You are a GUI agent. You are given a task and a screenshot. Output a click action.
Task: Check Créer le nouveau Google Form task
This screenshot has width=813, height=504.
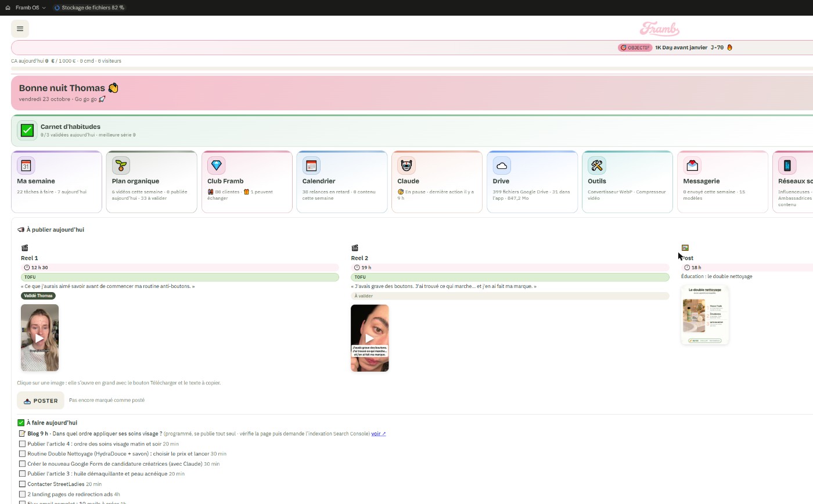point(22,464)
